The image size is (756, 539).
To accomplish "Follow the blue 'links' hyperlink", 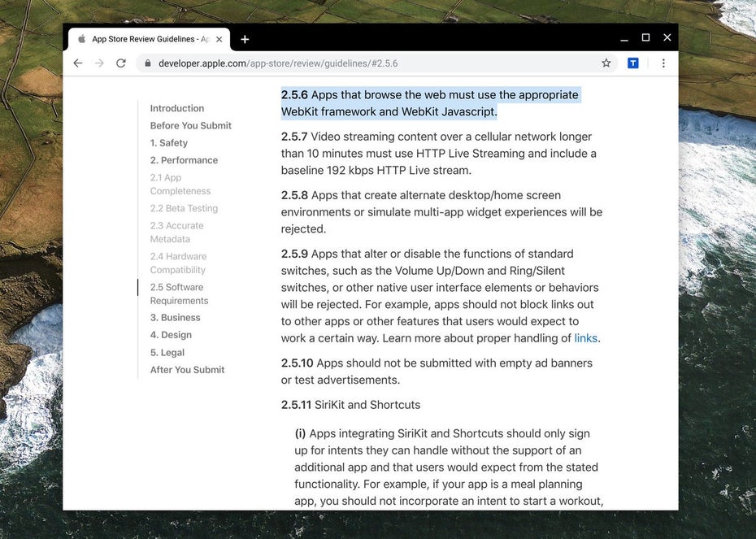I will click(x=585, y=338).
